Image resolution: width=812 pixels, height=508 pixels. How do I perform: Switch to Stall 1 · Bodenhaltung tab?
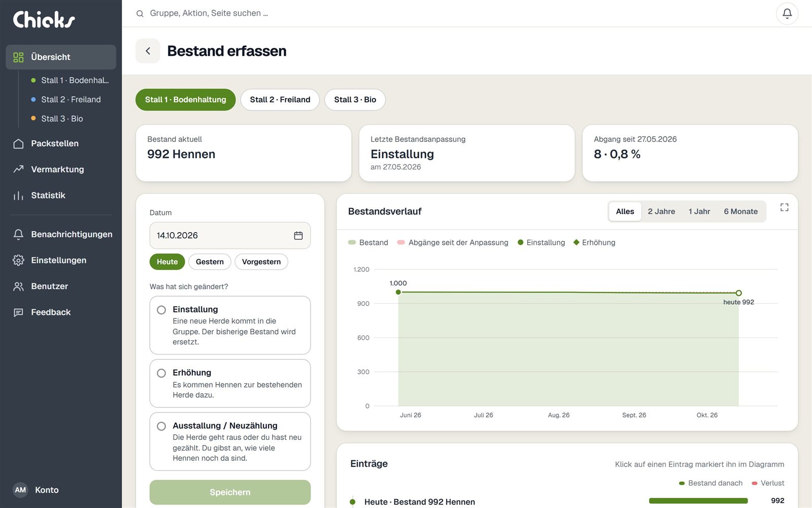[185, 100]
